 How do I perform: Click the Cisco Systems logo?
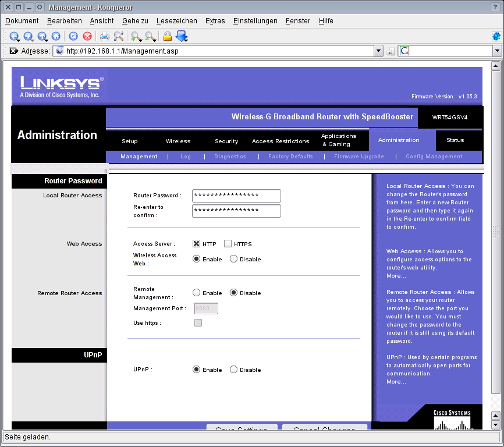coord(452,420)
